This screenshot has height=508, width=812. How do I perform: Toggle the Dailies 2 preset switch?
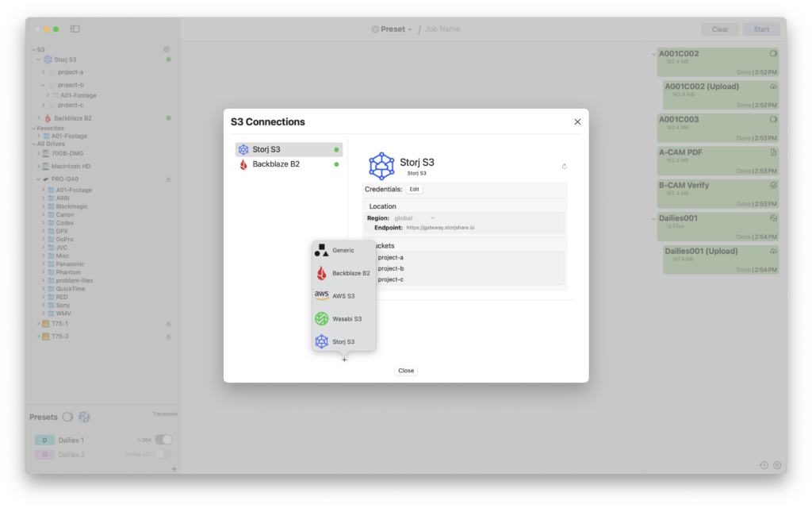pos(163,454)
